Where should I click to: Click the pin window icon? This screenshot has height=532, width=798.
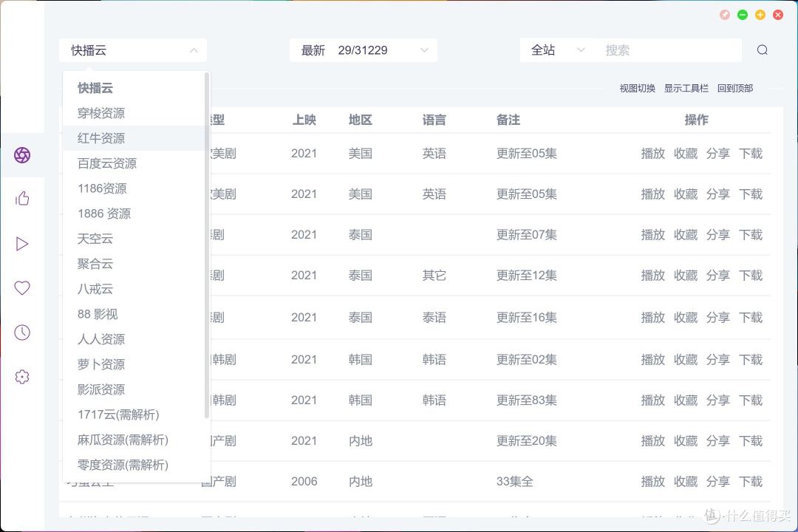(725, 15)
